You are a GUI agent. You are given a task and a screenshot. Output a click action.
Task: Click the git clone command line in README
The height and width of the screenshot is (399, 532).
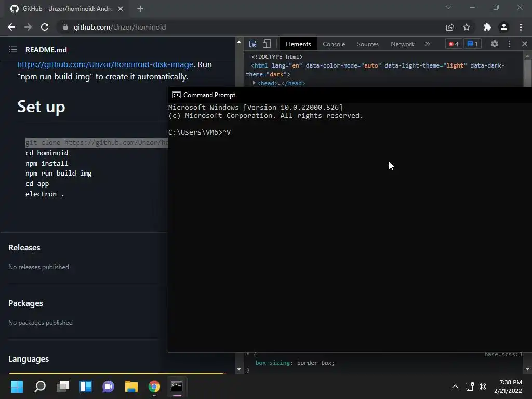tap(97, 143)
